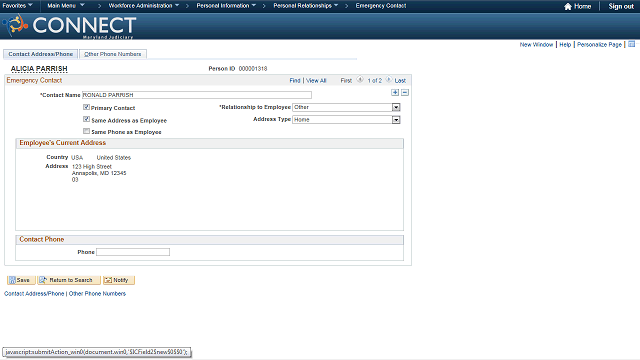The width and height of the screenshot is (640, 360).
Task: Click bottom Other Phone Numbers link
Action: pos(97,293)
